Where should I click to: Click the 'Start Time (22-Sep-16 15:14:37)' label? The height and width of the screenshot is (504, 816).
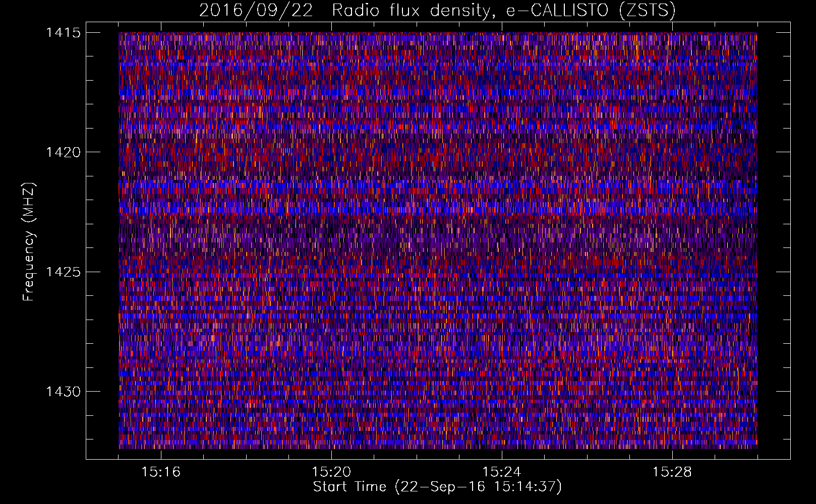[x=437, y=487]
